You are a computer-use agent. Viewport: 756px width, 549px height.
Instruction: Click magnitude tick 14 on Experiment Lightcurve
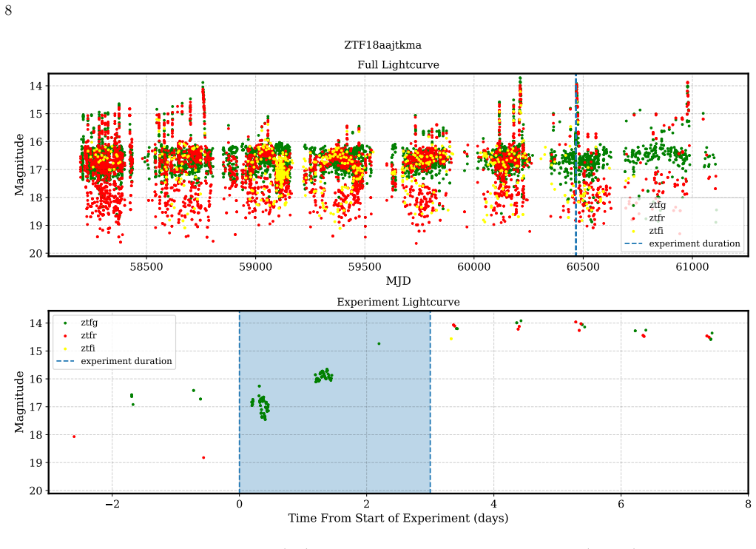click(x=36, y=323)
